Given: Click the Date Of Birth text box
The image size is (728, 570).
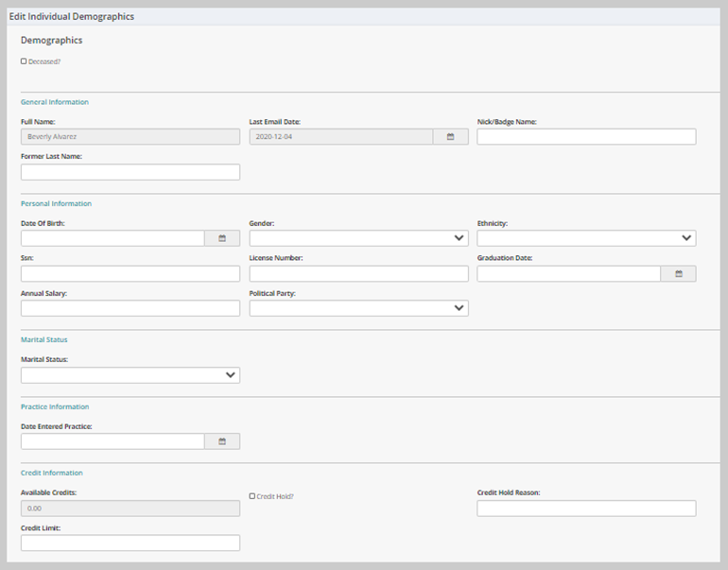Looking at the screenshot, I should click(x=113, y=238).
